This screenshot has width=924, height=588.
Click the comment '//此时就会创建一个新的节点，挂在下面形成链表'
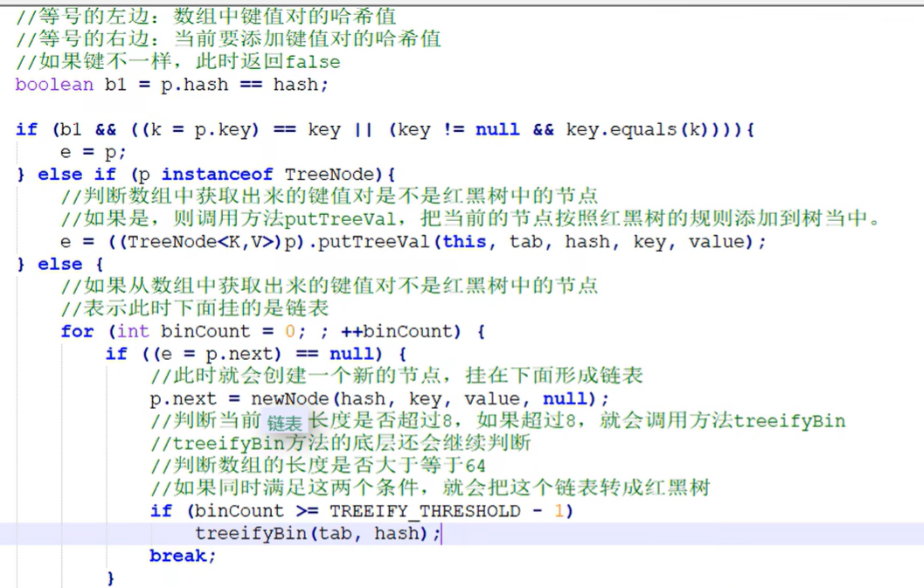tap(396, 376)
